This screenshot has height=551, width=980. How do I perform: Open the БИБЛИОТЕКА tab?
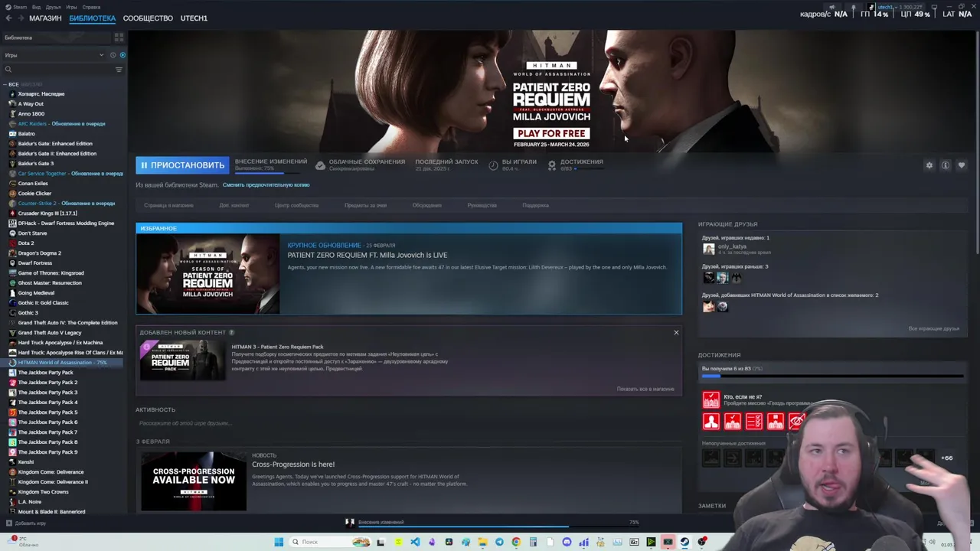pos(92,18)
